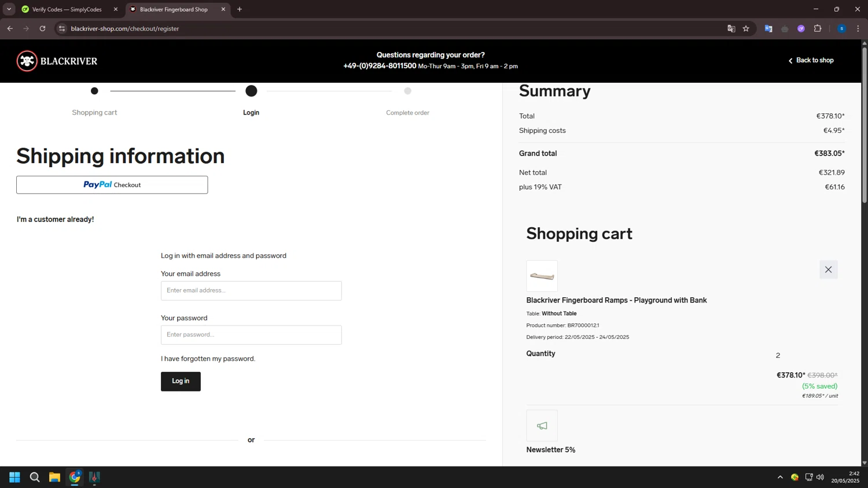Screen dimensions: 868x488
Task: Click the PayPal Checkout button
Action: 112,185
